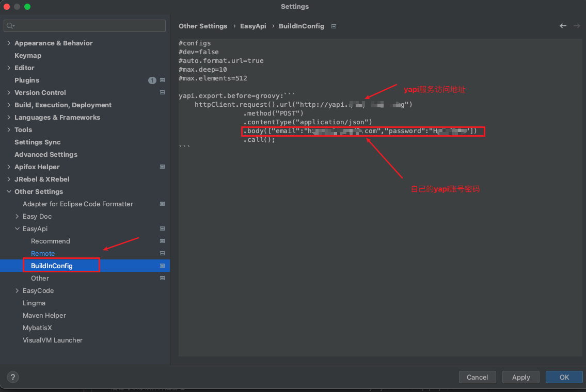Open help with the question mark button

(13, 377)
